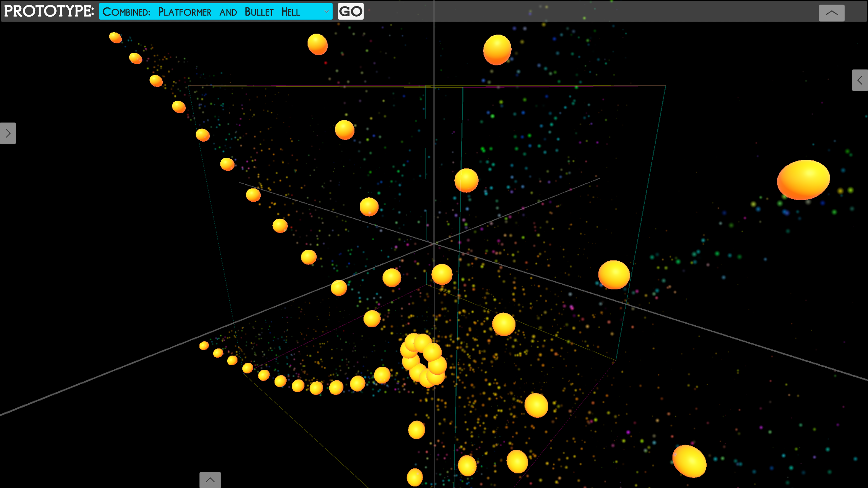This screenshot has width=868, height=488.
Task: Click the top sphere left of vertical axis
Action: tap(317, 44)
